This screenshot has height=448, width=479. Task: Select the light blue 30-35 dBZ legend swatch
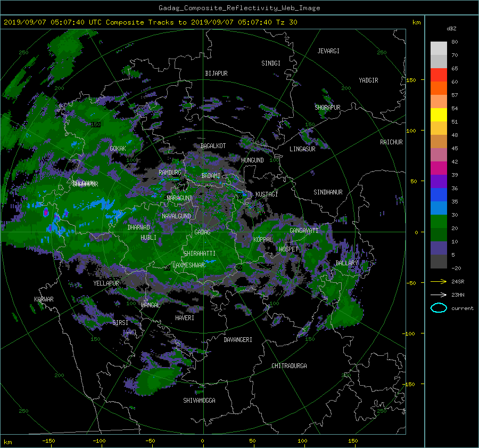click(x=439, y=208)
